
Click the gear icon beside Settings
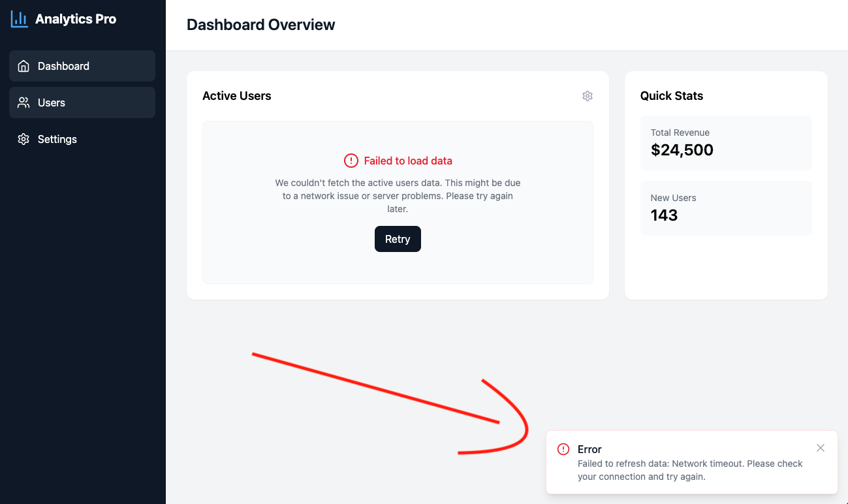tap(24, 139)
